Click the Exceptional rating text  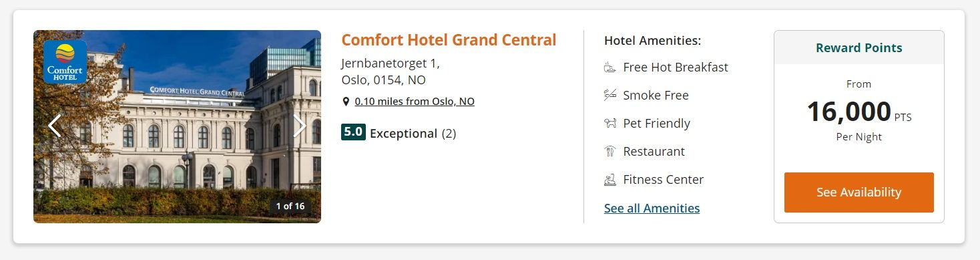[x=403, y=133]
